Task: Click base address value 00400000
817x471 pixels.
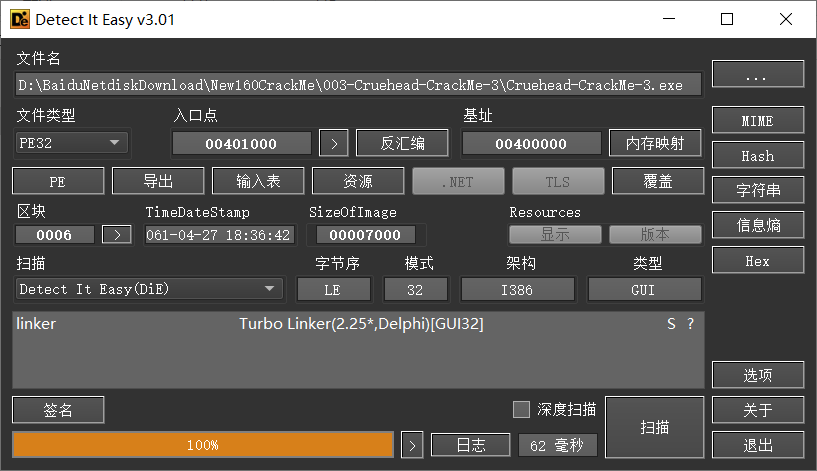Action: [x=531, y=144]
